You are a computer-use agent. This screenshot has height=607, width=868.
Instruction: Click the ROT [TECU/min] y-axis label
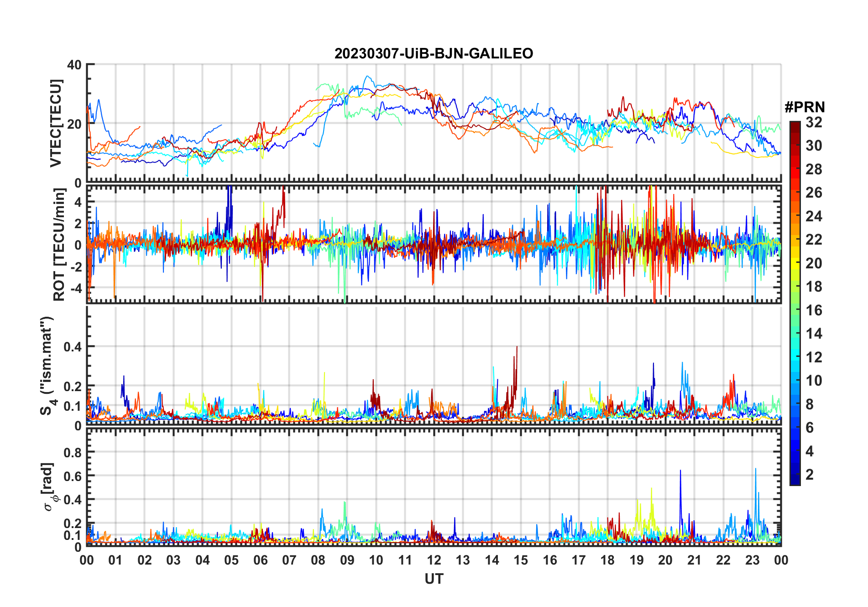pyautogui.click(x=59, y=245)
